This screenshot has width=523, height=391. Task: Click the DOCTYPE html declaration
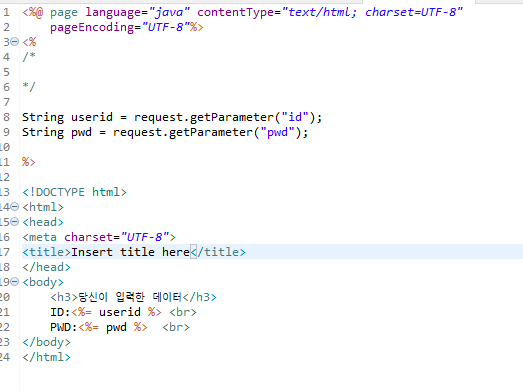[x=74, y=192]
